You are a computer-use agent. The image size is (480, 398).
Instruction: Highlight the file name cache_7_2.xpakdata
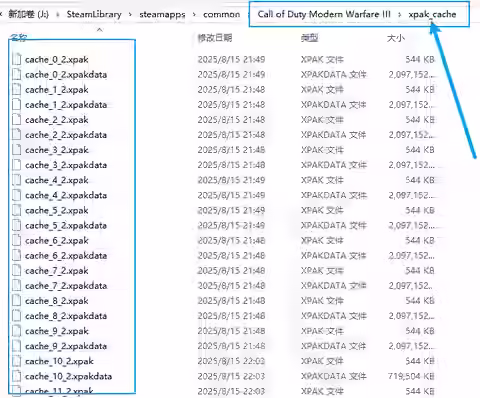tap(66, 286)
